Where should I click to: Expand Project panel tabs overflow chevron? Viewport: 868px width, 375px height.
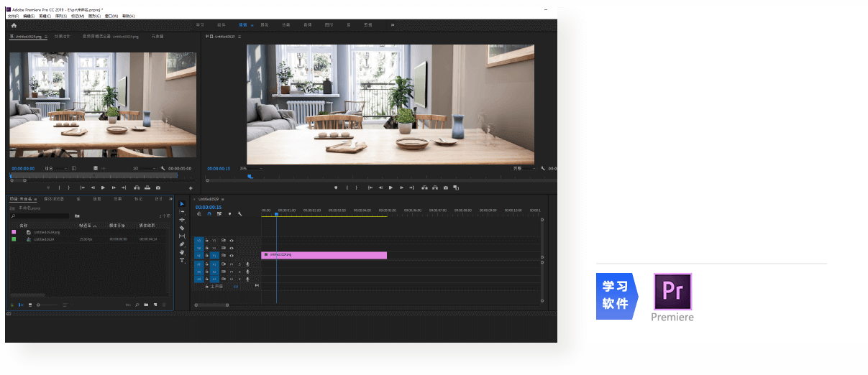170,198
